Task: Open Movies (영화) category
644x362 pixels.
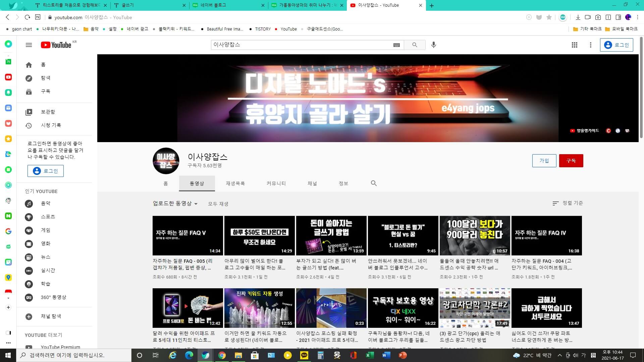Action: pyautogui.click(x=54, y=244)
